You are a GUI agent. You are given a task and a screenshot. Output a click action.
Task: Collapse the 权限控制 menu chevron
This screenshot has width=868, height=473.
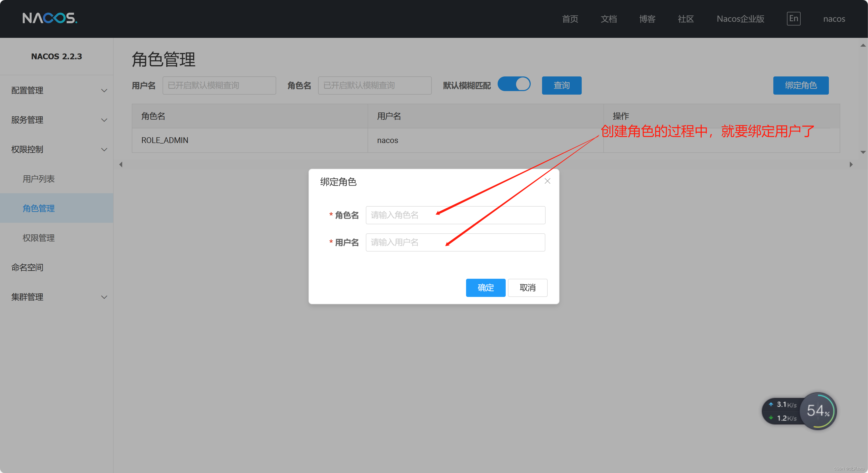click(x=104, y=150)
